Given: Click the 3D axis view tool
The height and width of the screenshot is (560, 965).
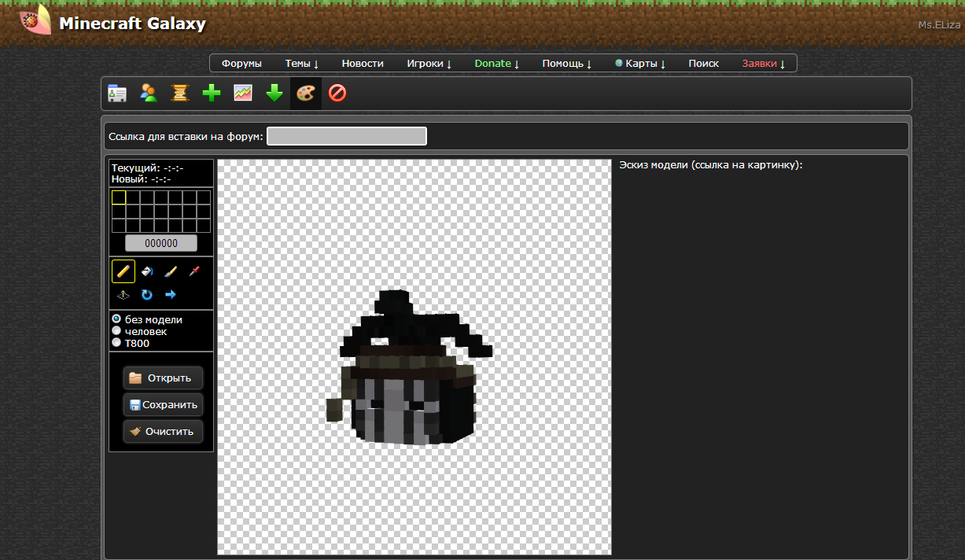Looking at the screenshot, I should [x=123, y=295].
